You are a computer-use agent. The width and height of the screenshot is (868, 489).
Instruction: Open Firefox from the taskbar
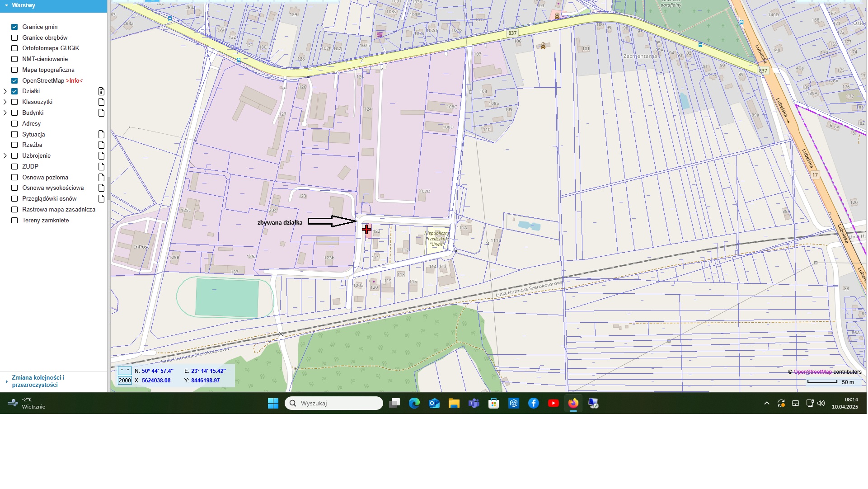click(x=573, y=403)
